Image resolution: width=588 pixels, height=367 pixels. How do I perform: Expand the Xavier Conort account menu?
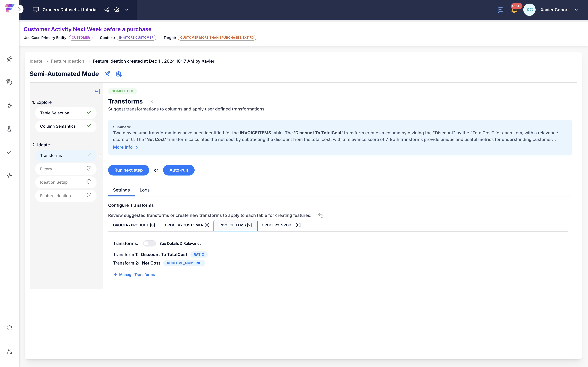(x=576, y=10)
